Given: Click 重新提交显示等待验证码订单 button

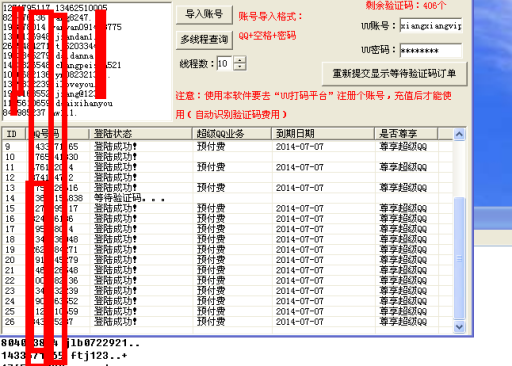Looking at the screenshot, I should pyautogui.click(x=394, y=73).
